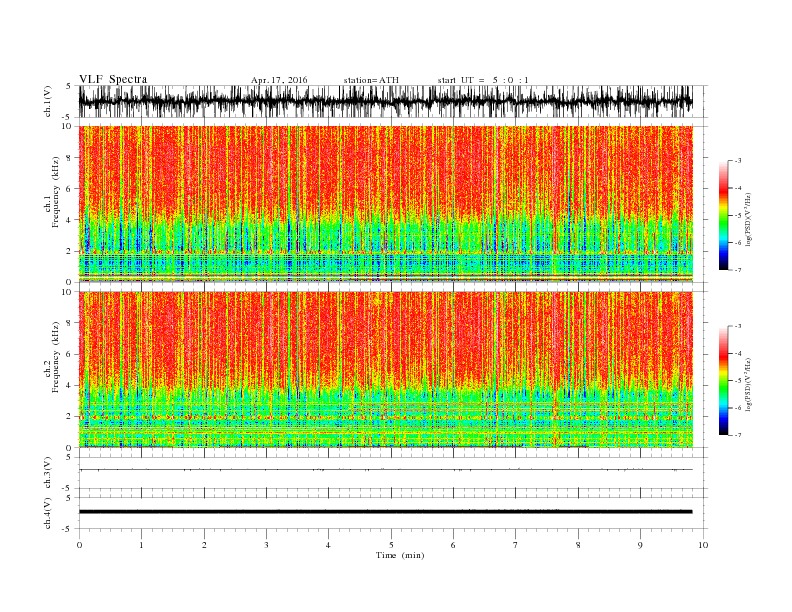The width and height of the screenshot is (792, 612).
Task: Click the ch.1 spectrogram panel
Action: (385, 203)
